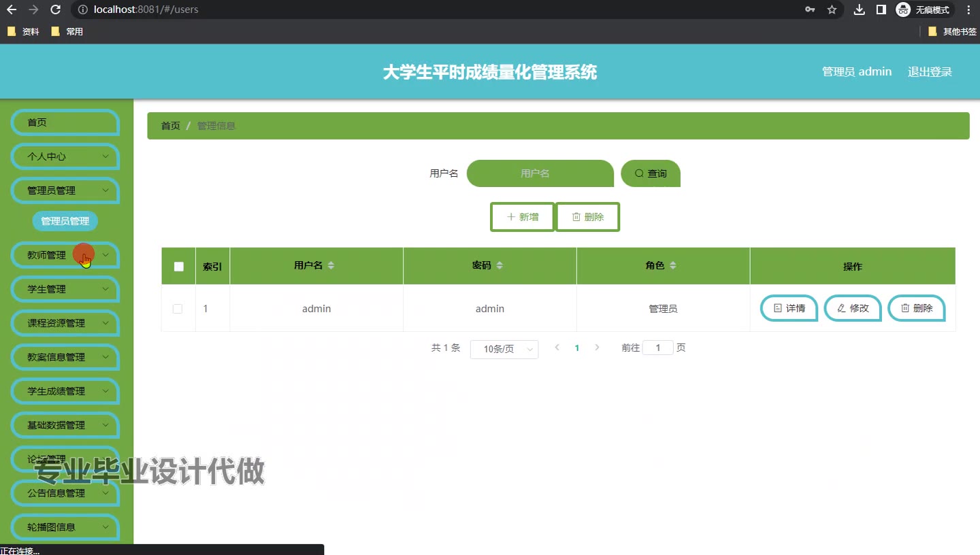980x555 pixels.
Task: Go to next page with right arrow
Action: point(597,348)
